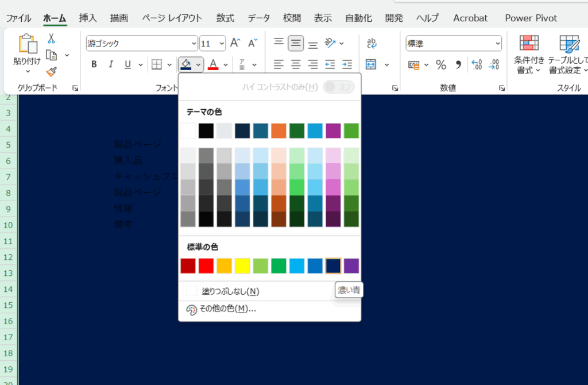Click the percent style icon
The height and width of the screenshot is (385, 588).
441,64
